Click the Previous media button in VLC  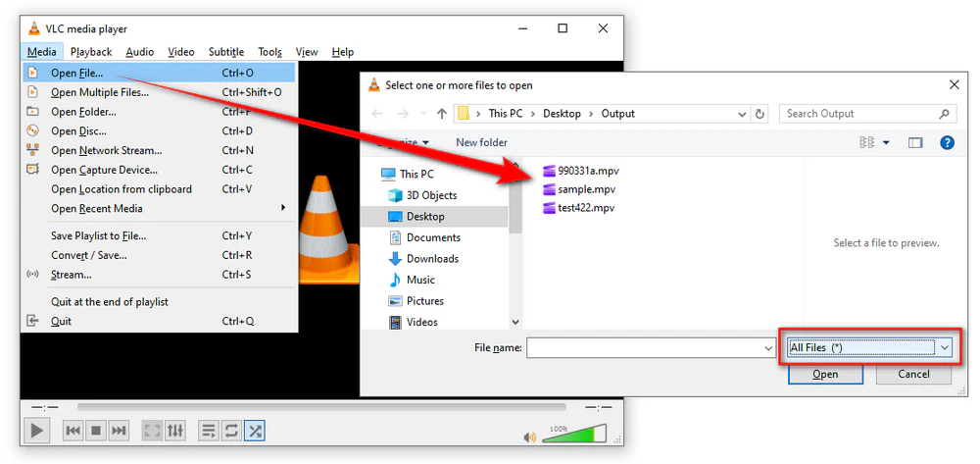tap(73, 431)
